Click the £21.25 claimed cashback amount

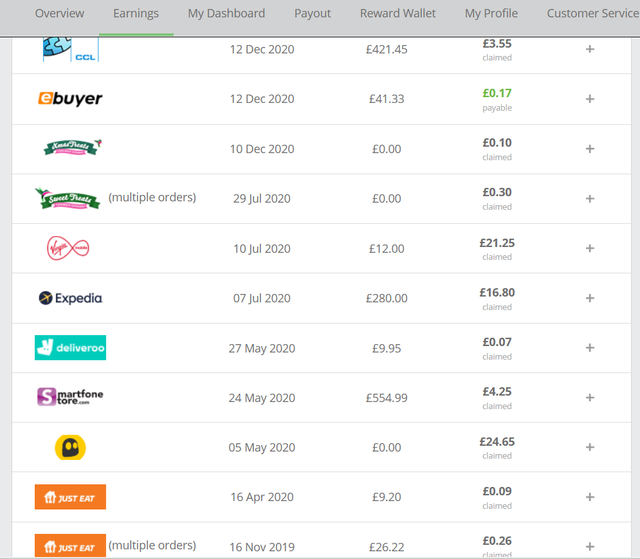click(497, 243)
